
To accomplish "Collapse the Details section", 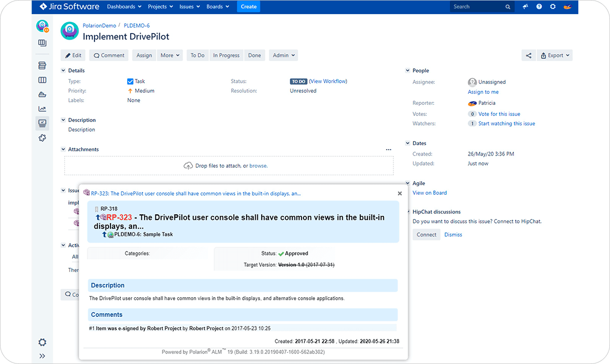I will 63,71.
